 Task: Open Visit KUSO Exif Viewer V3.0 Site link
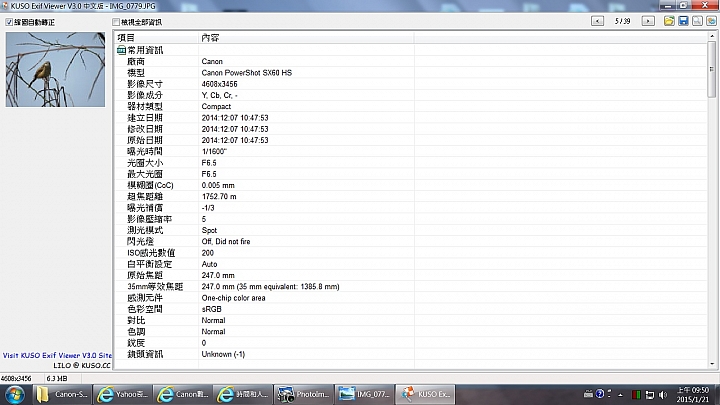[57, 355]
